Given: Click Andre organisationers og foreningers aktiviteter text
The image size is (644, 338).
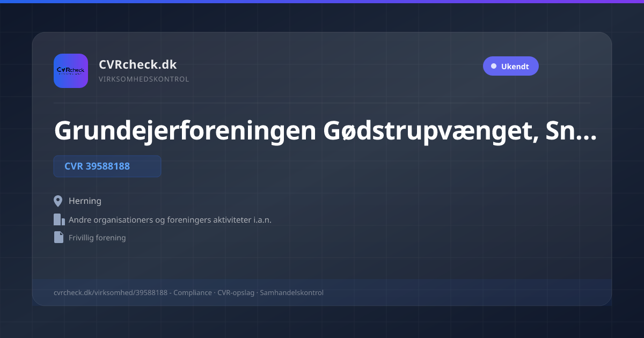Looking at the screenshot, I should pos(170,220).
